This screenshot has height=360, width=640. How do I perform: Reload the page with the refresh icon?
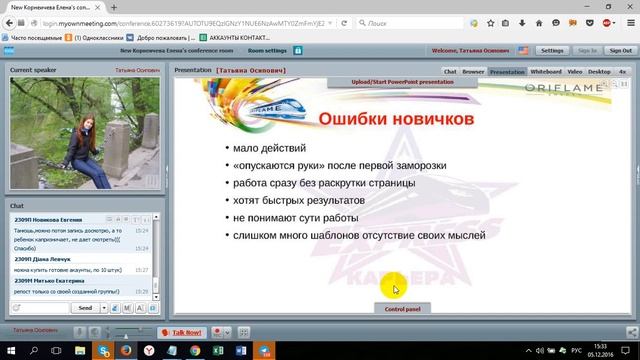344,23
